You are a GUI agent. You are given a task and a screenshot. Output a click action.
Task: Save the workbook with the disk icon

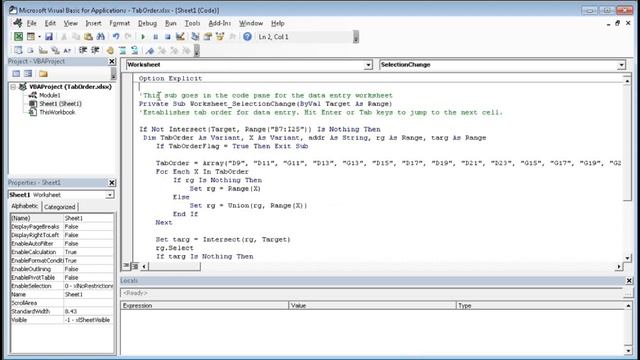pyautogui.click(x=49, y=37)
